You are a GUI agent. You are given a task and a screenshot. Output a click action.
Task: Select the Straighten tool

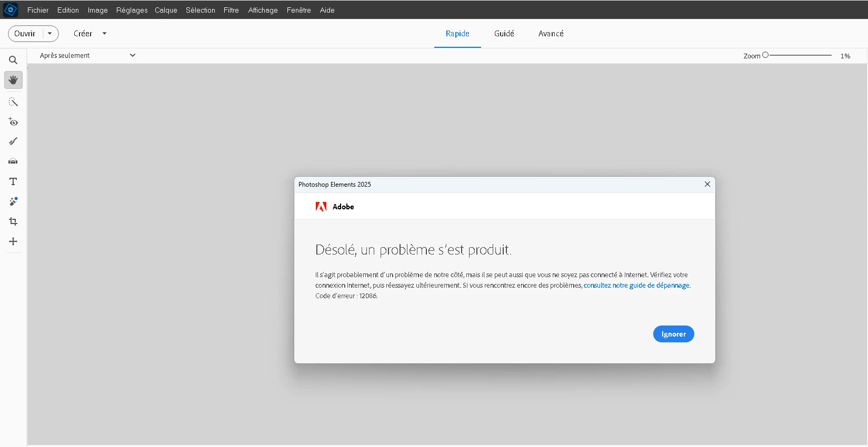(13, 161)
